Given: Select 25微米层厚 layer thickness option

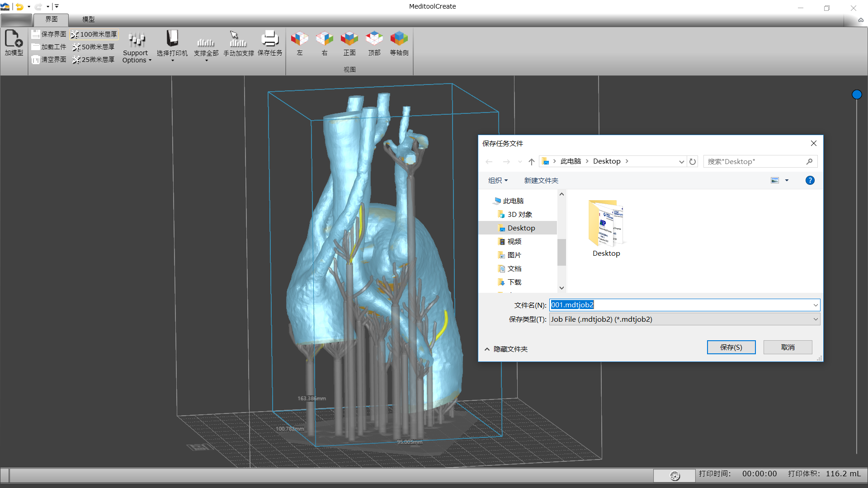Looking at the screenshot, I should click(x=94, y=60).
